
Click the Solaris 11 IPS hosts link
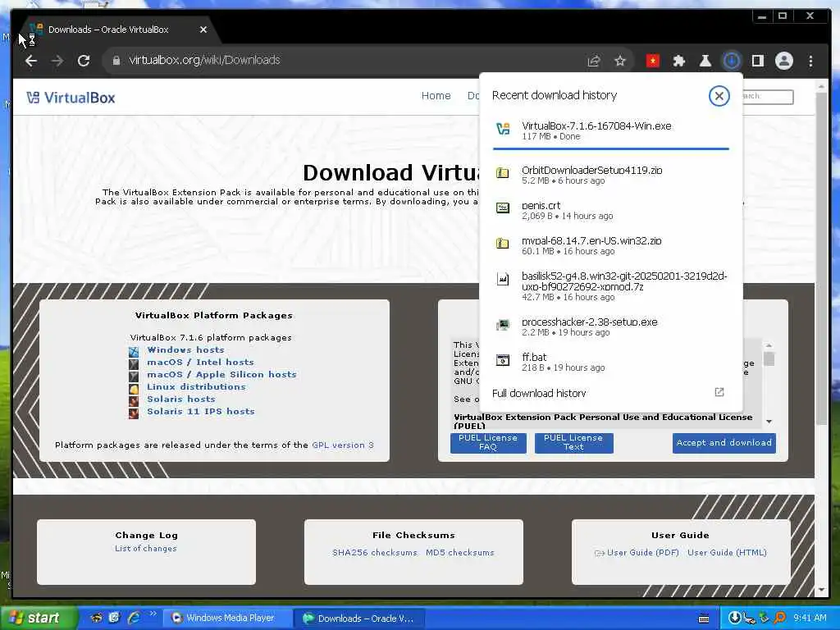pyautogui.click(x=201, y=412)
